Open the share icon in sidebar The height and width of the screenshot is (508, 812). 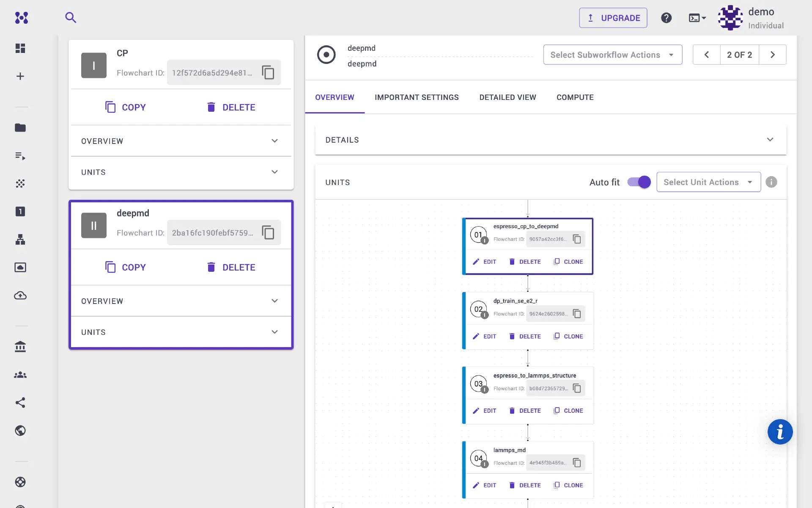[x=20, y=403]
